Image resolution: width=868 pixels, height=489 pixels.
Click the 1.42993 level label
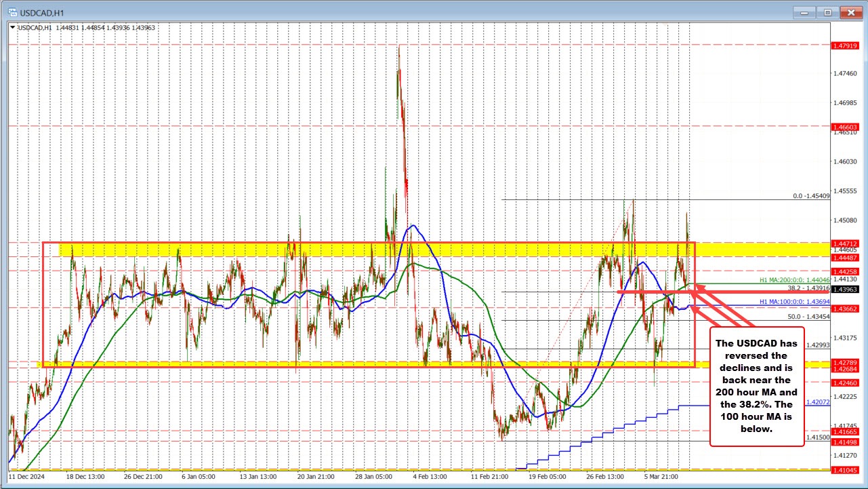(x=818, y=345)
